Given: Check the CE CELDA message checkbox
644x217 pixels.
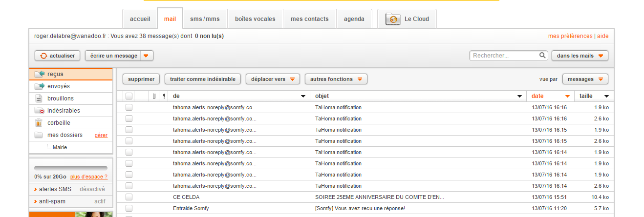Looking at the screenshot, I should pos(129,197).
